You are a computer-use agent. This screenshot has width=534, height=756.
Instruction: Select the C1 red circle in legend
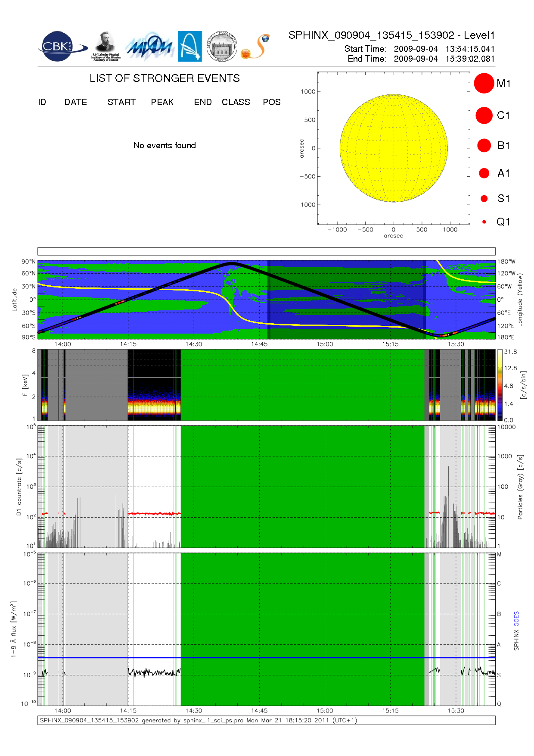[x=484, y=116]
